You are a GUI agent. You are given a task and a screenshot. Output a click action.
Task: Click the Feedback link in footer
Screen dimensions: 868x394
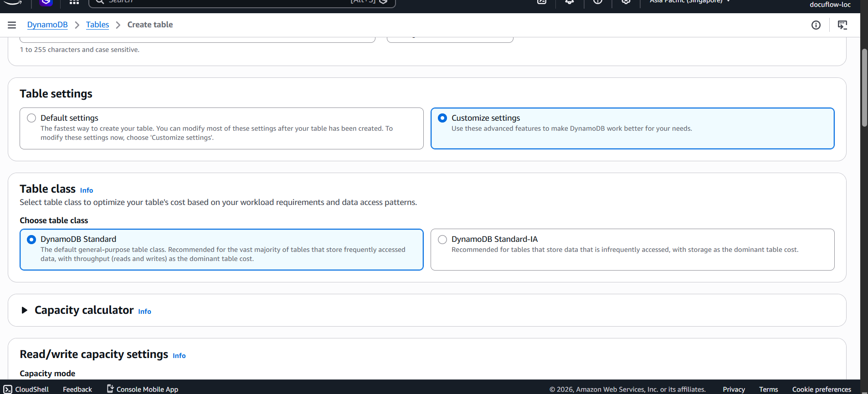pyautogui.click(x=77, y=389)
